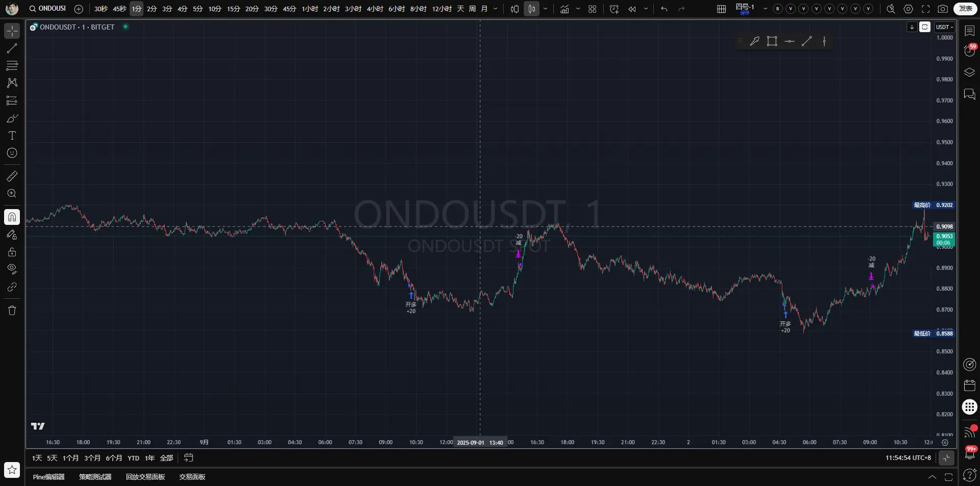The image size is (980, 486).
Task: Select horizontal line tool in floating toolbar
Action: (x=790, y=41)
